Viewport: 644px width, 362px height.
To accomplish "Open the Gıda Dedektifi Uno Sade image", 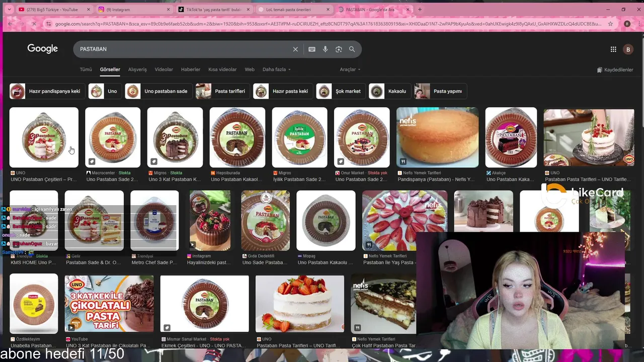I will [x=265, y=220].
